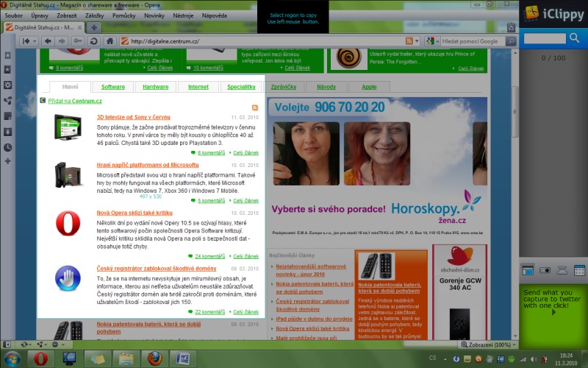Switch to the Software tab
Image resolution: width=588 pixels, height=368 pixels.
113,87
